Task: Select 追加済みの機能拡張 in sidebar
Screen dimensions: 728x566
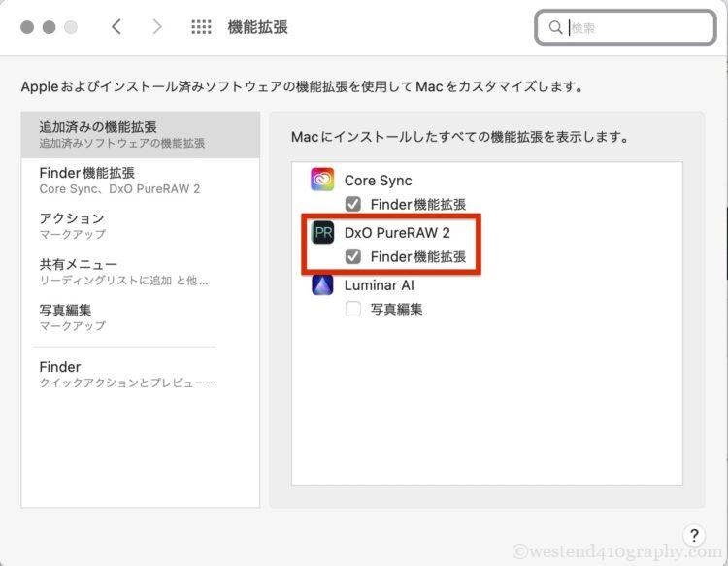Action: point(140,135)
